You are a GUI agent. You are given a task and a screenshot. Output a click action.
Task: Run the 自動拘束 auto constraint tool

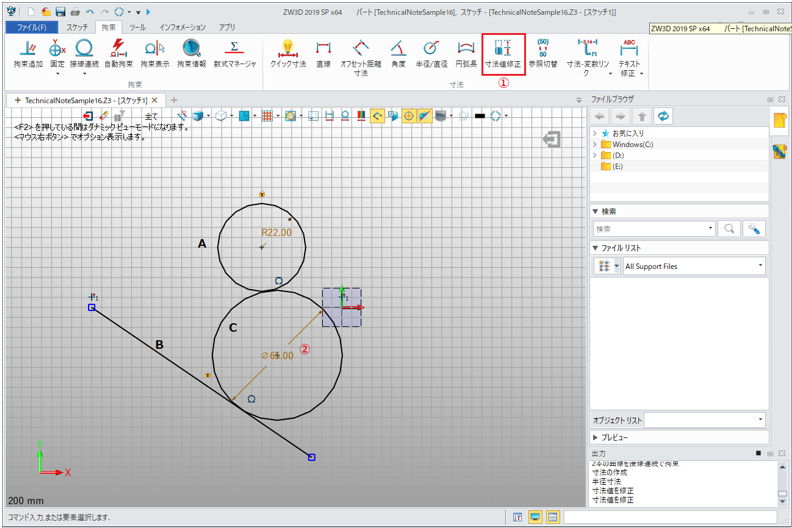(x=118, y=54)
